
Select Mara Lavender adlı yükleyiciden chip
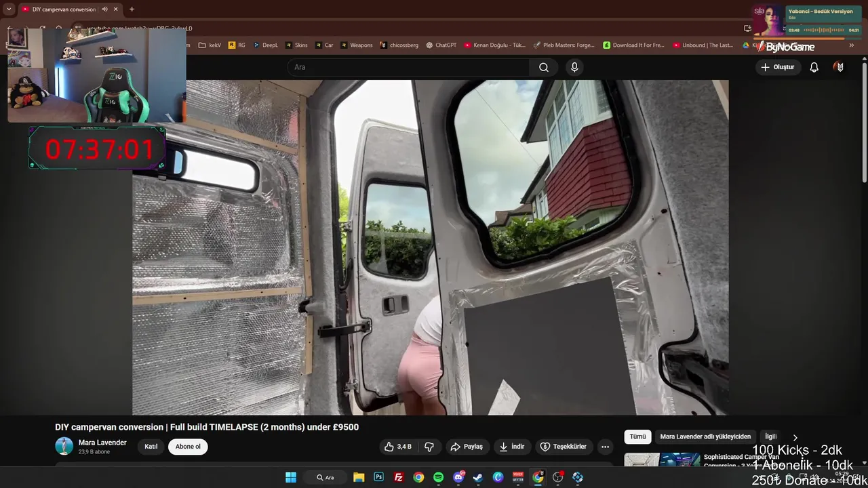click(705, 436)
